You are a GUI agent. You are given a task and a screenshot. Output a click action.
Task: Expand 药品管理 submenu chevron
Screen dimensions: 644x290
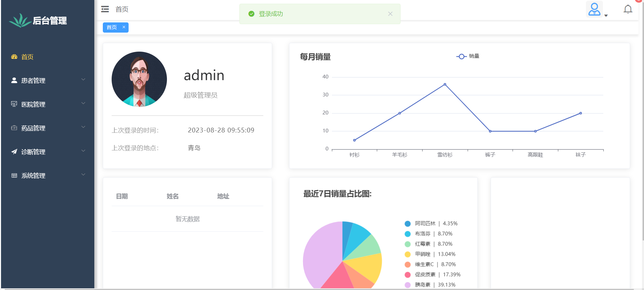(x=83, y=127)
